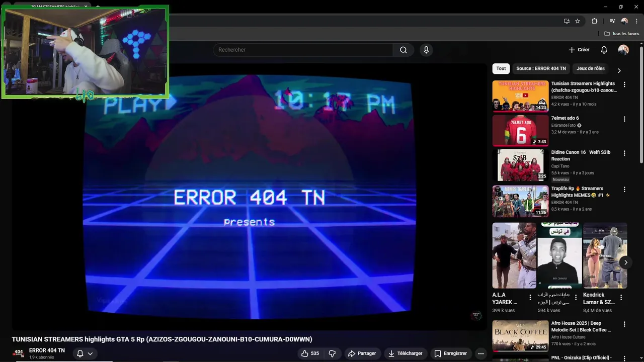The height and width of the screenshot is (362, 644).
Task: Open the ERROR 404 TN channel name link
Action: click(47, 350)
